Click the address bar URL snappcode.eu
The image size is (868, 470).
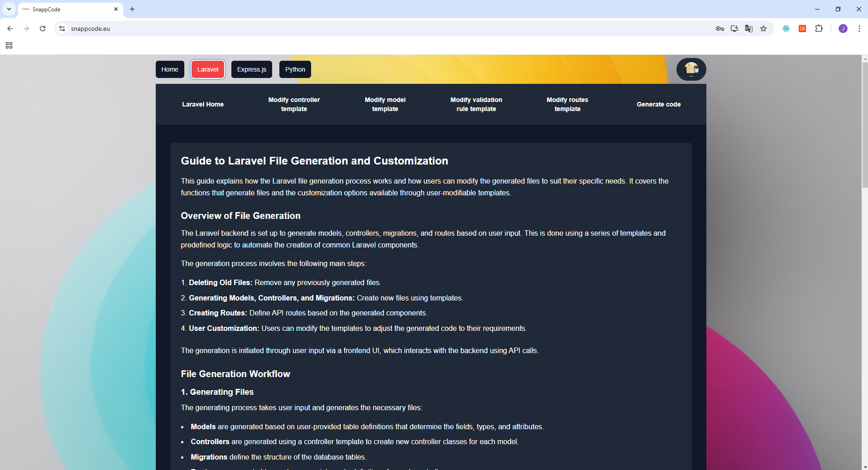pyautogui.click(x=91, y=29)
